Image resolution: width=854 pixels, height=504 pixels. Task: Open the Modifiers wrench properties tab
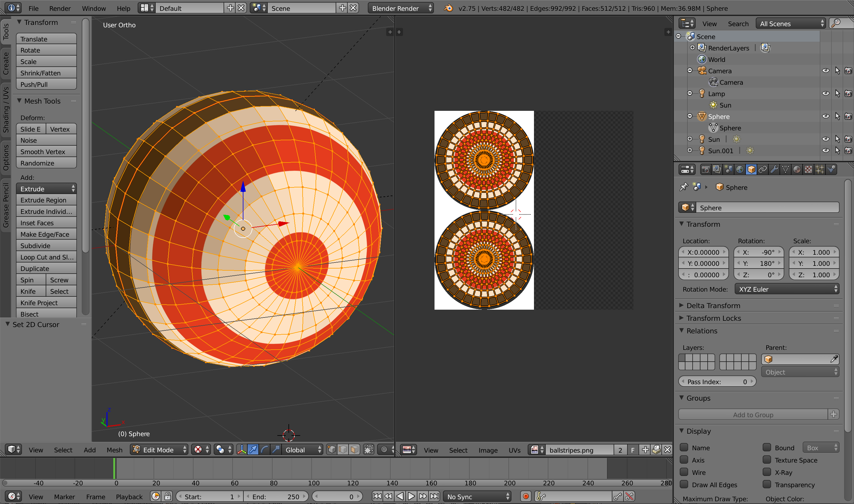coord(774,169)
